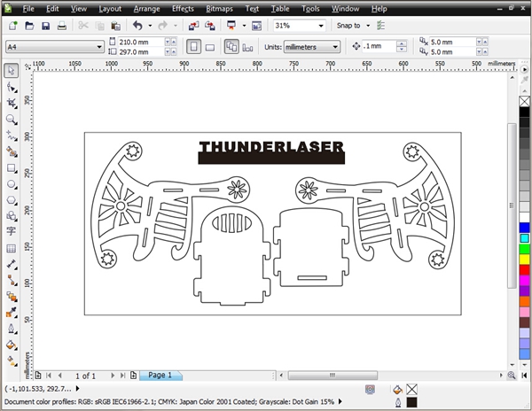Select the Pick tool in the toolbox
Screen dimensions: 532x411
click(x=12, y=71)
